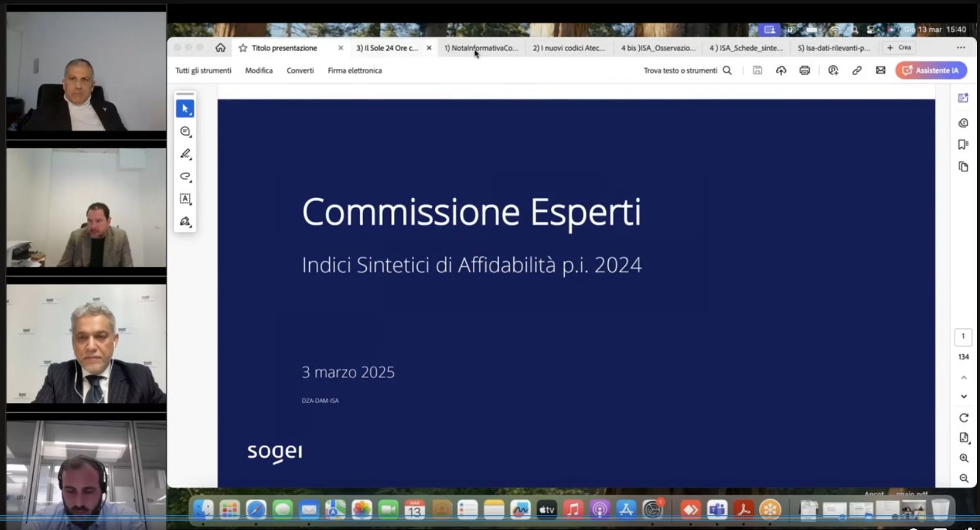
Task: Go to the previous page with the up chevron
Action: click(963, 377)
